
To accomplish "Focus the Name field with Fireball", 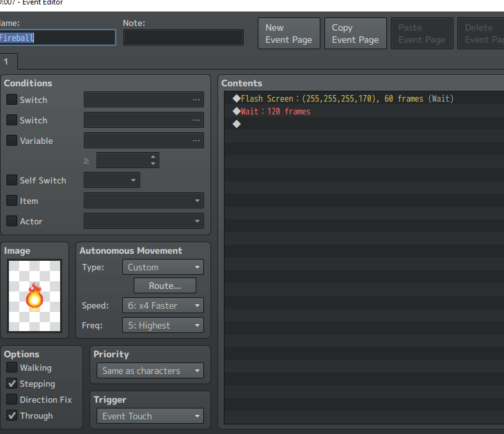I will [58, 38].
